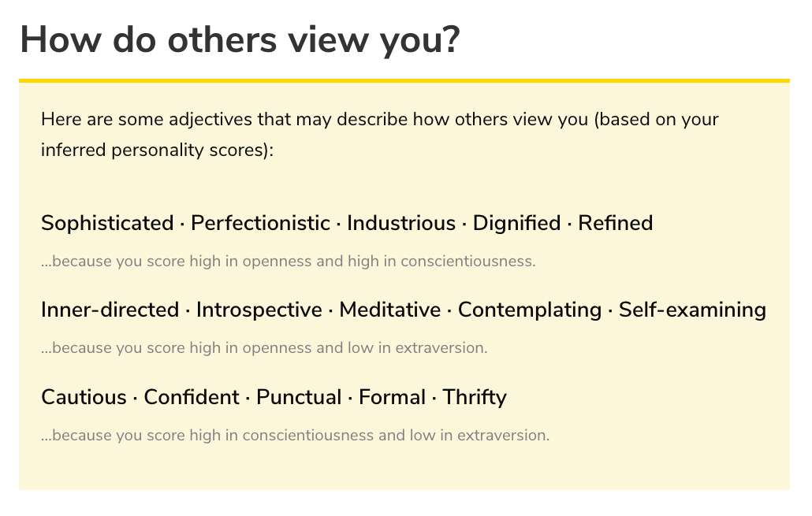The height and width of the screenshot is (516, 812).
Task: Click the word 'Thrifty'
Action: coord(475,396)
